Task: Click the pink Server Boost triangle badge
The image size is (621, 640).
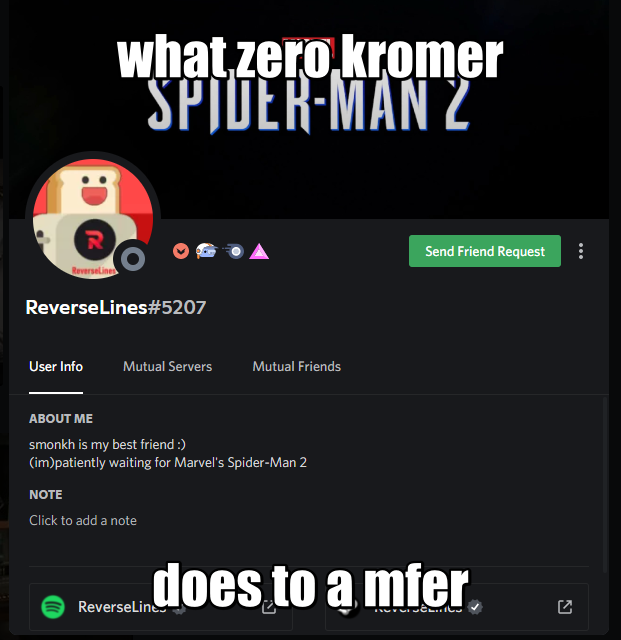Action: tap(259, 251)
